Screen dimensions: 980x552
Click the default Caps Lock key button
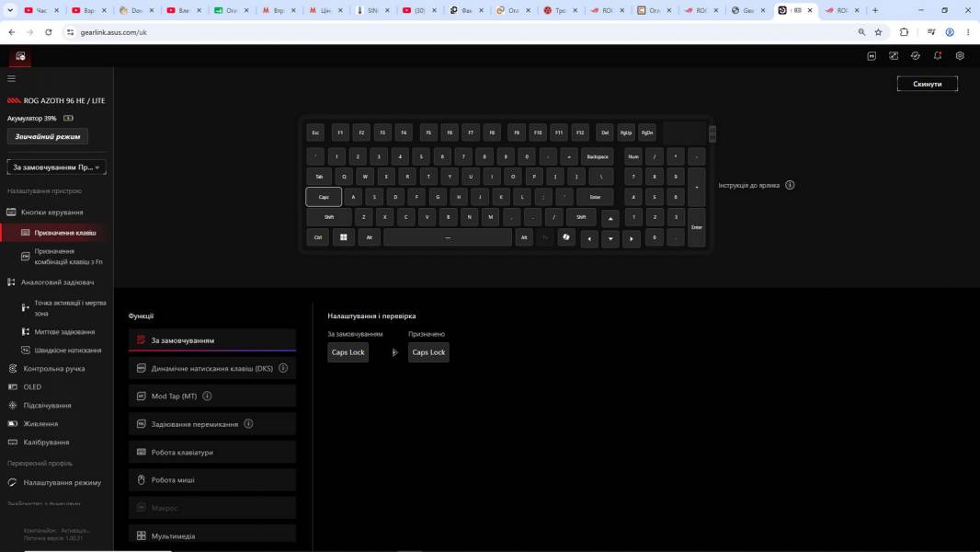pyautogui.click(x=348, y=352)
